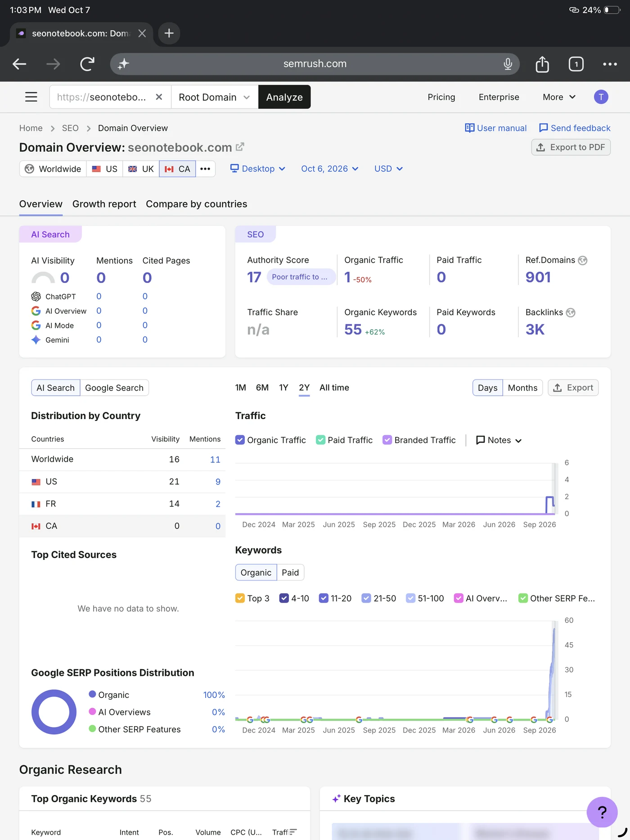Open the purple help question button
The image size is (630, 840).
tap(602, 812)
